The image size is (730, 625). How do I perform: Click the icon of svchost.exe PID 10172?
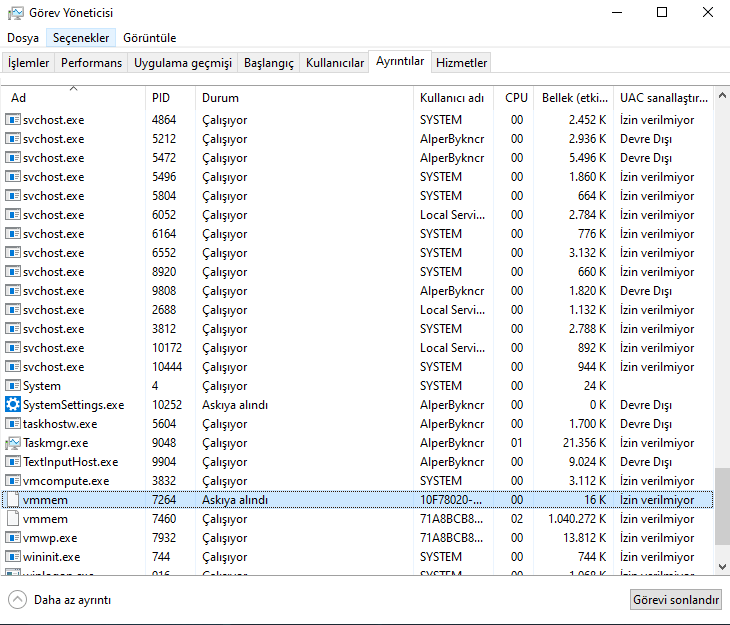[x=13, y=347]
